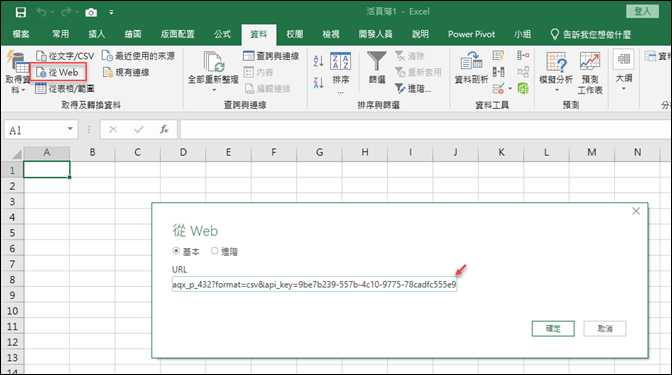Click the Remove Duplicates icon
Image resolution: width=672 pixels, height=375 pixels.
(498, 72)
